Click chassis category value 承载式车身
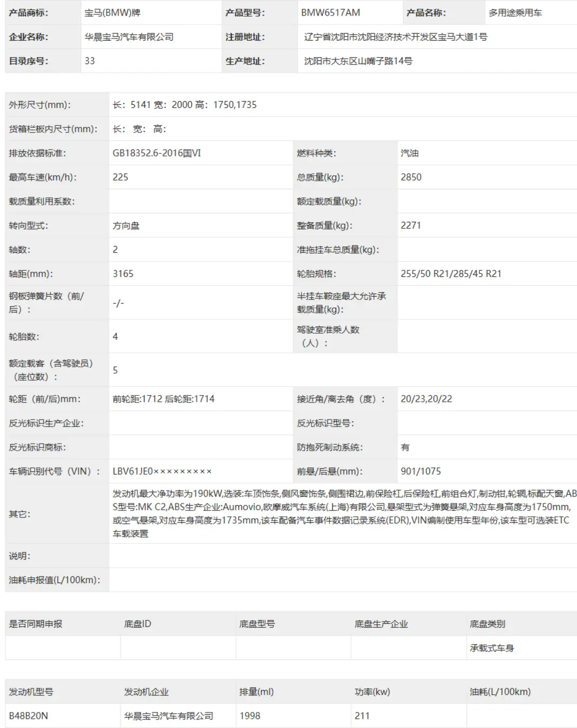The width and height of the screenshot is (577, 728). 492,648
